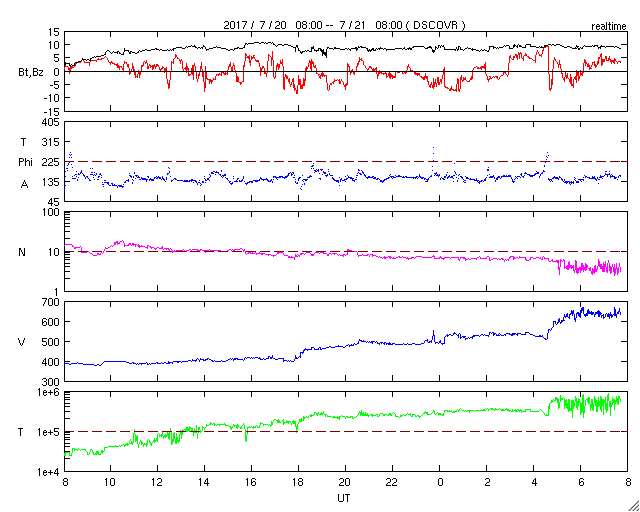This screenshot has height=512, width=640.
Task: Click the 'T' label above Phi
Action: point(22,142)
